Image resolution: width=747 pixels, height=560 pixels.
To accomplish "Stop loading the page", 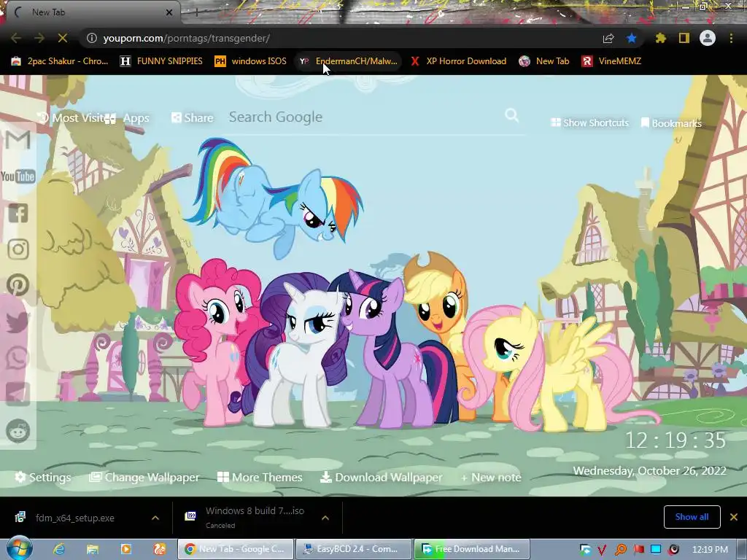I will (63, 38).
